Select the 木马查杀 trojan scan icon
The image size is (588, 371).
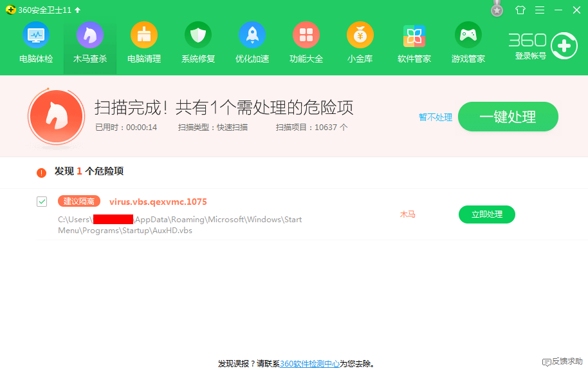point(90,35)
